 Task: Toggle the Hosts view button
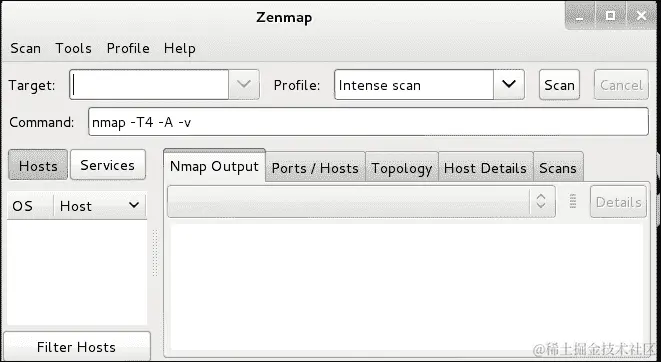(x=38, y=165)
